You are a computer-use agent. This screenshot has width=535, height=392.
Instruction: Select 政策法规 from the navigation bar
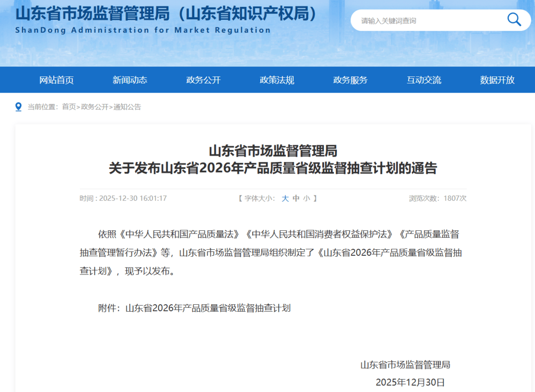click(276, 80)
